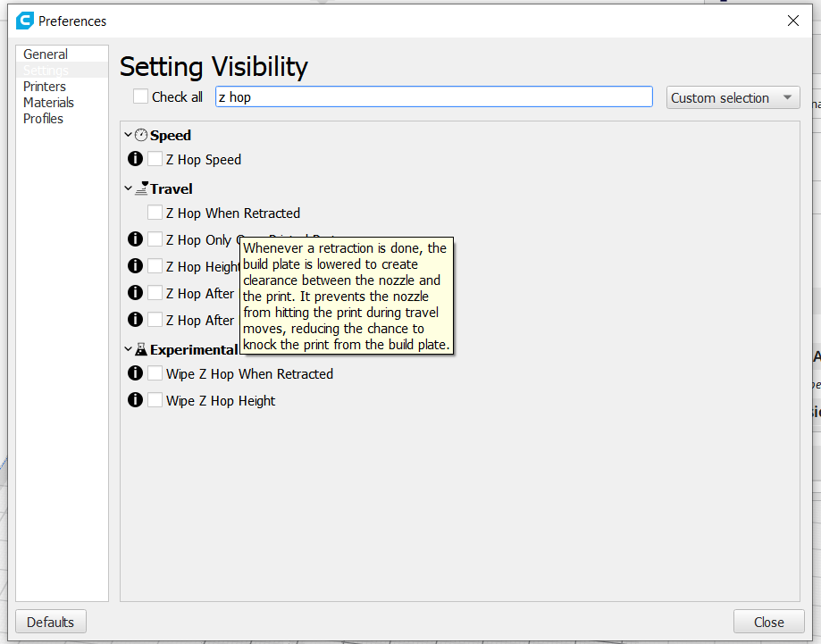Click the info icon beside Z Hop Speed
821x644 pixels.
click(x=135, y=159)
